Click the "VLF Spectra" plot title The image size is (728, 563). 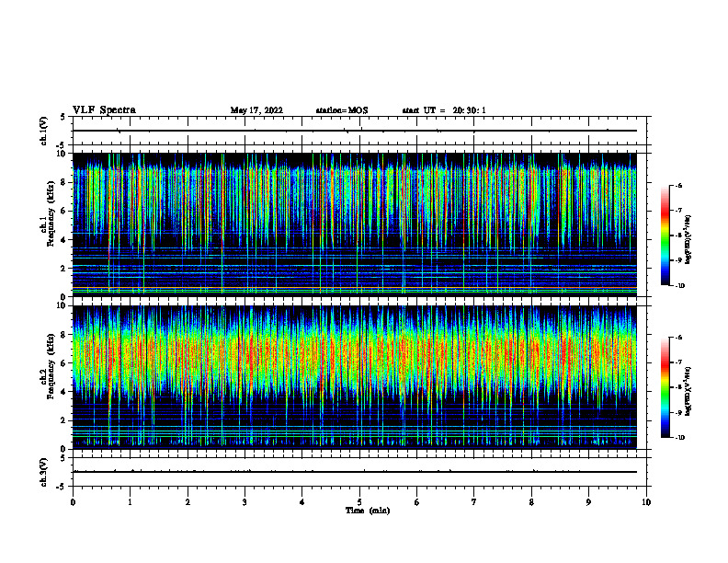click(104, 109)
